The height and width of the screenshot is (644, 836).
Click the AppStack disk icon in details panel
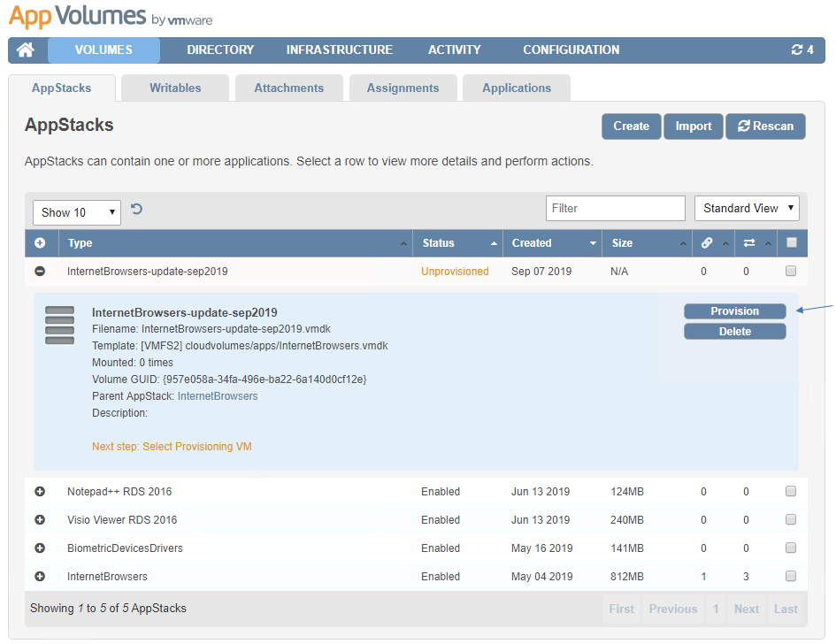click(x=59, y=326)
